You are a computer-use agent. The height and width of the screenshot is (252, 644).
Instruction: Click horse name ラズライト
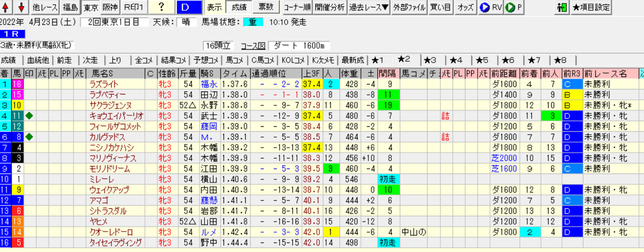click(104, 84)
